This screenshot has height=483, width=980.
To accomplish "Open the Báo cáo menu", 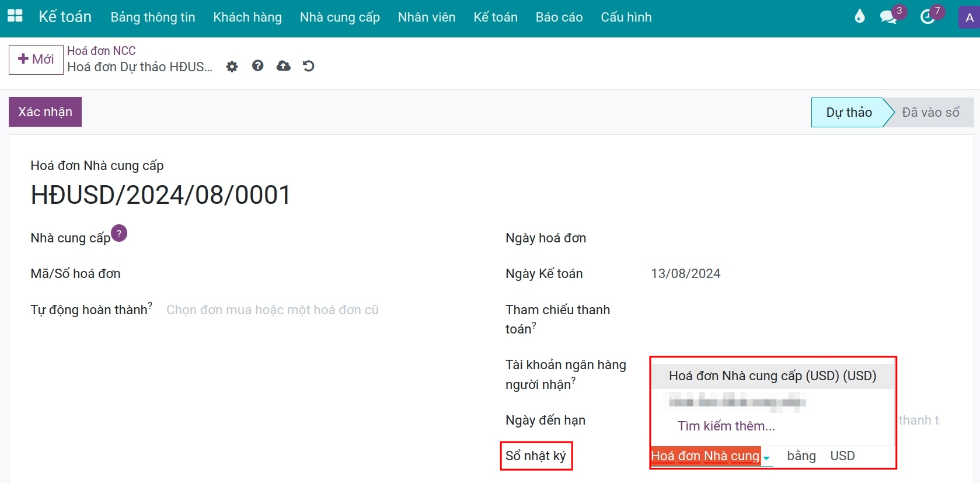I will point(559,18).
